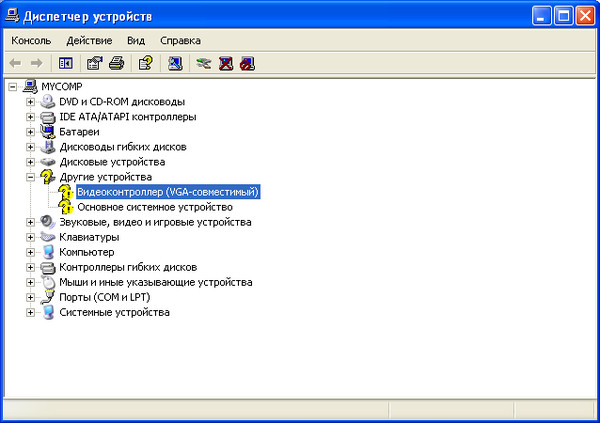Select Дисковые устройства label
600x423 pixels.
point(112,162)
